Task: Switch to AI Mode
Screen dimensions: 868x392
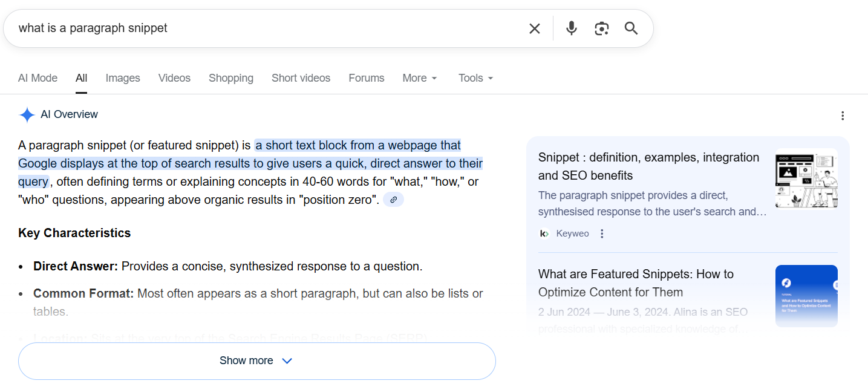Action: coord(38,77)
